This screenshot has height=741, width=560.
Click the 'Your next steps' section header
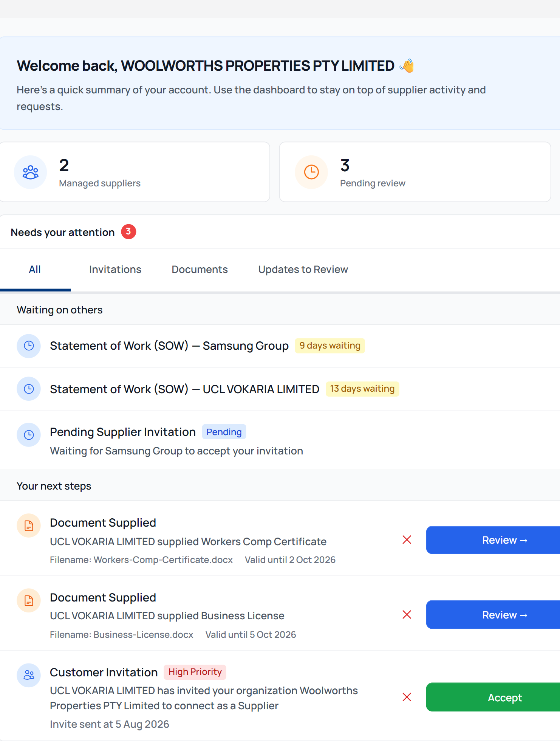point(54,486)
